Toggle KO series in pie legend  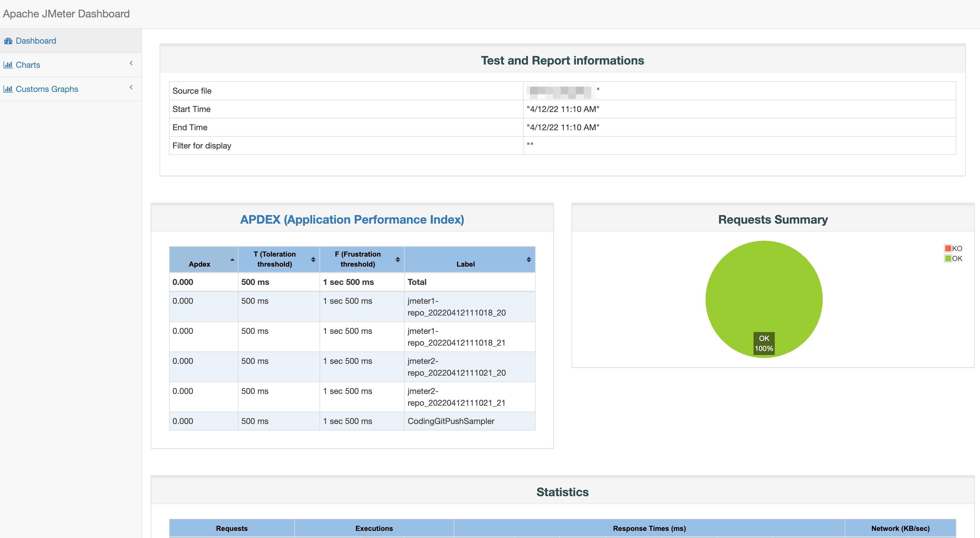[x=953, y=249]
